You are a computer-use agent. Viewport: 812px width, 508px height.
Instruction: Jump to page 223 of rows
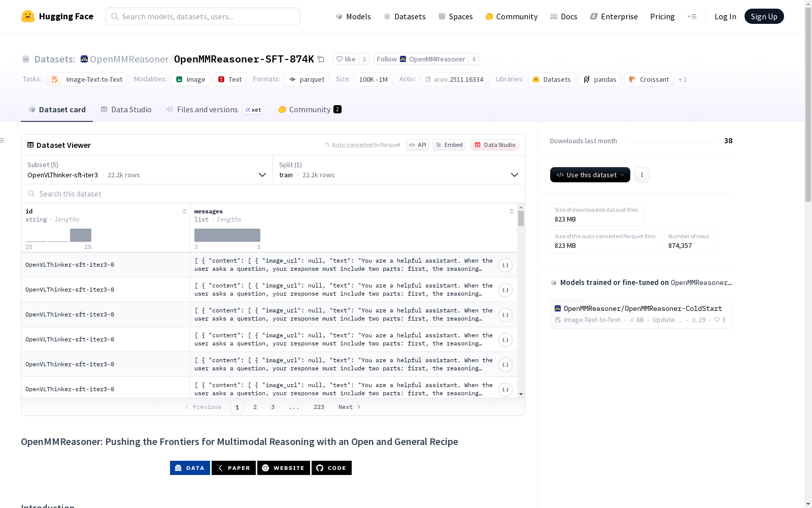pos(319,407)
